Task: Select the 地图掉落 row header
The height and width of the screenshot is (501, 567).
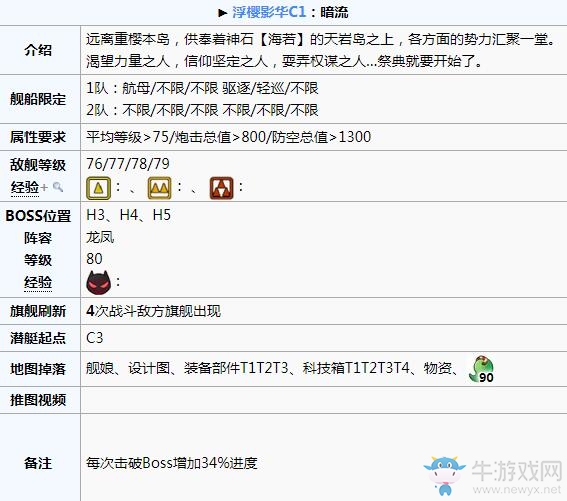Action: (38, 369)
